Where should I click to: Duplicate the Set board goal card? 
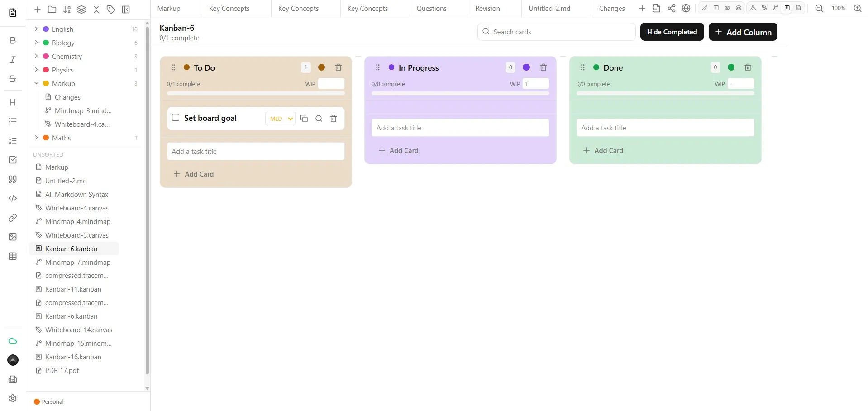pos(304,119)
